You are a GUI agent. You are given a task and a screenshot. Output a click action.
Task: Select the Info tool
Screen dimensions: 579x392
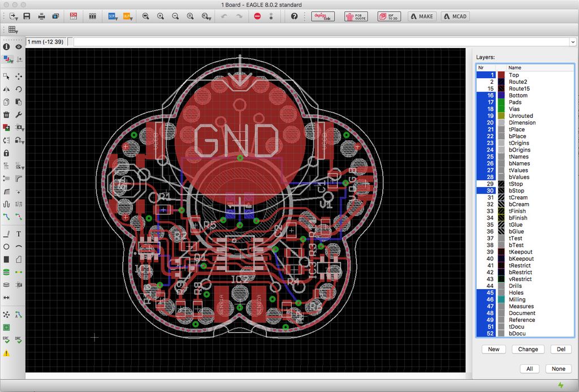point(6,46)
